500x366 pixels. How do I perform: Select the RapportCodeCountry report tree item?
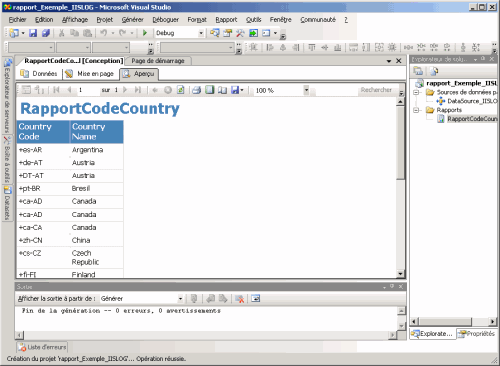[x=468, y=119]
